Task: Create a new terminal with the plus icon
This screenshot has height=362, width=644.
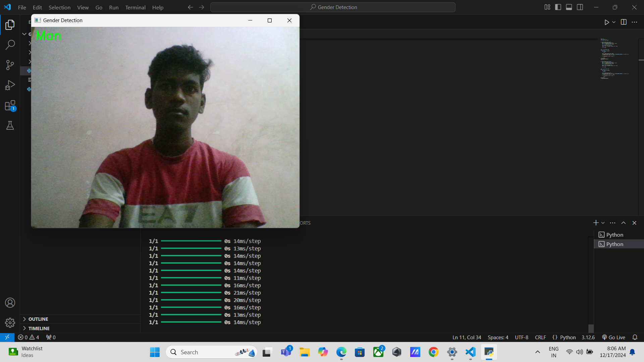Action: (595, 223)
